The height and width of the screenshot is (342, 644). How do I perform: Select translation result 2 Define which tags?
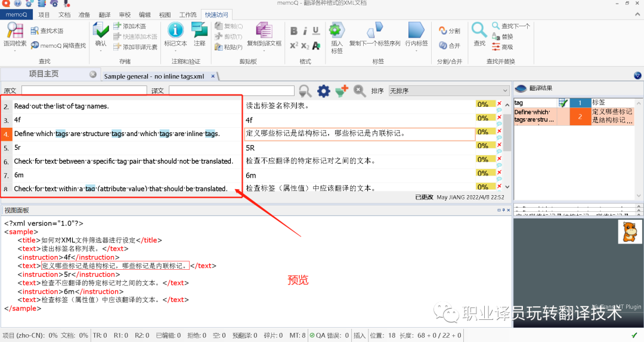coord(574,116)
